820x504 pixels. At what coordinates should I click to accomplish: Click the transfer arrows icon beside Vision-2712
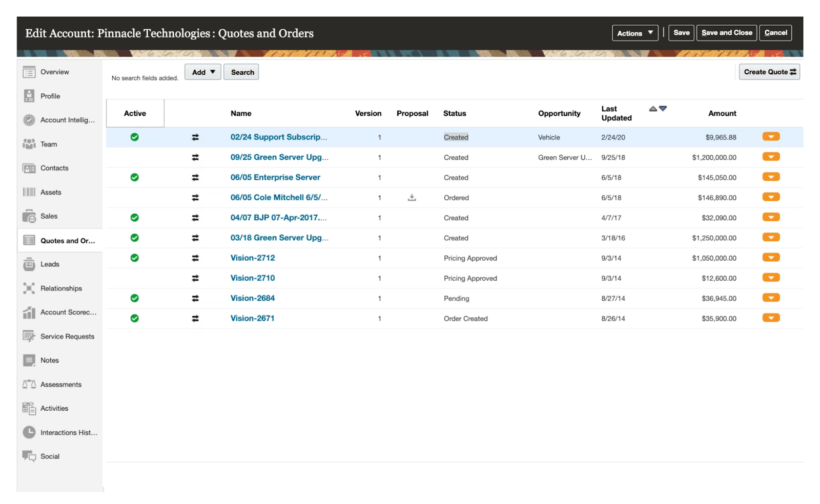coord(195,258)
